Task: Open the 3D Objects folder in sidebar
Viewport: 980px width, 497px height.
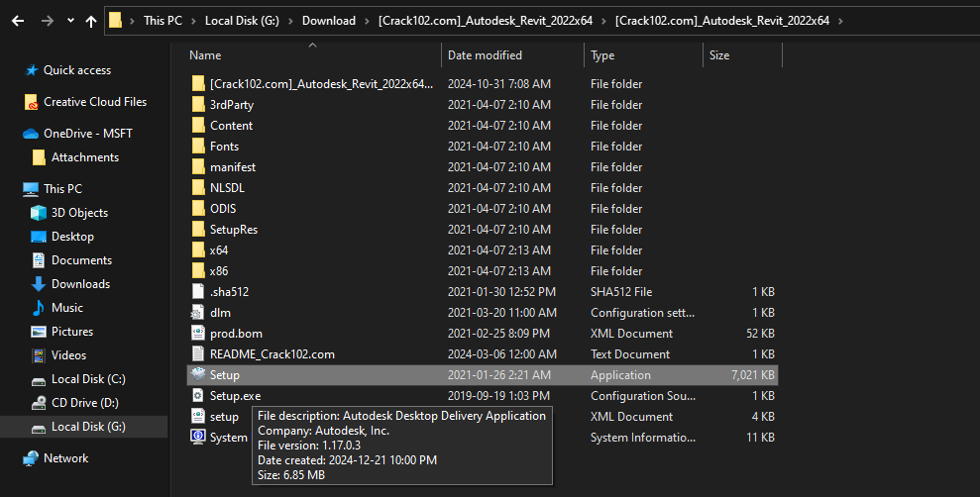Action: pyautogui.click(x=79, y=213)
